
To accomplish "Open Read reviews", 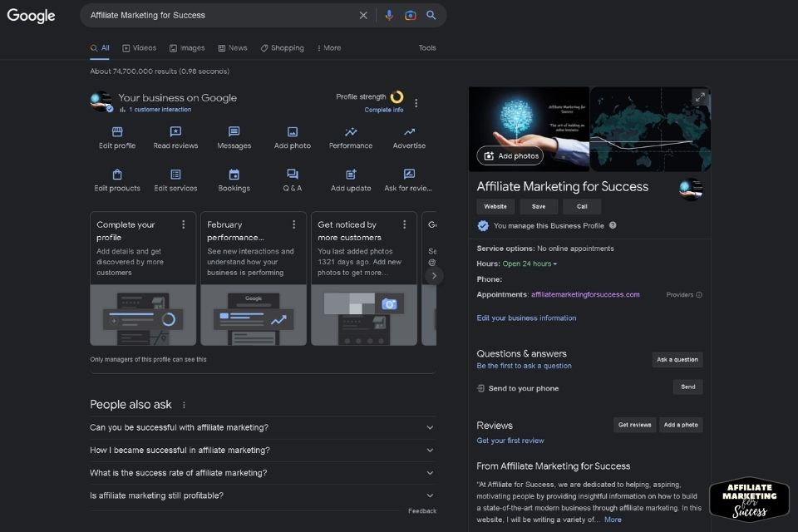I will [x=175, y=138].
